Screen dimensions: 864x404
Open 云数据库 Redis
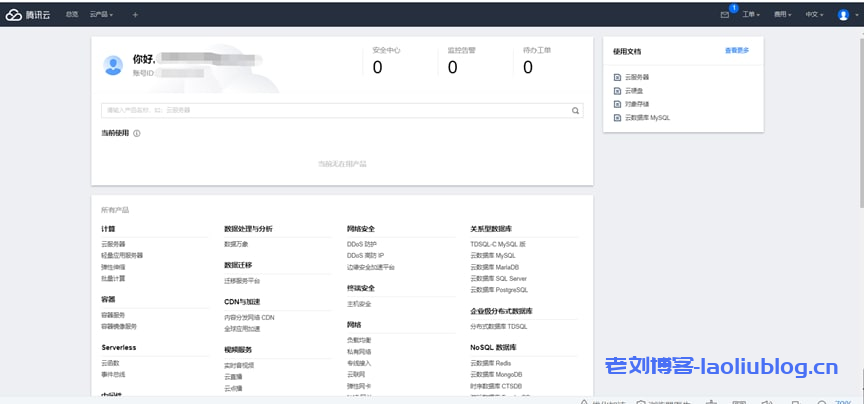490,363
